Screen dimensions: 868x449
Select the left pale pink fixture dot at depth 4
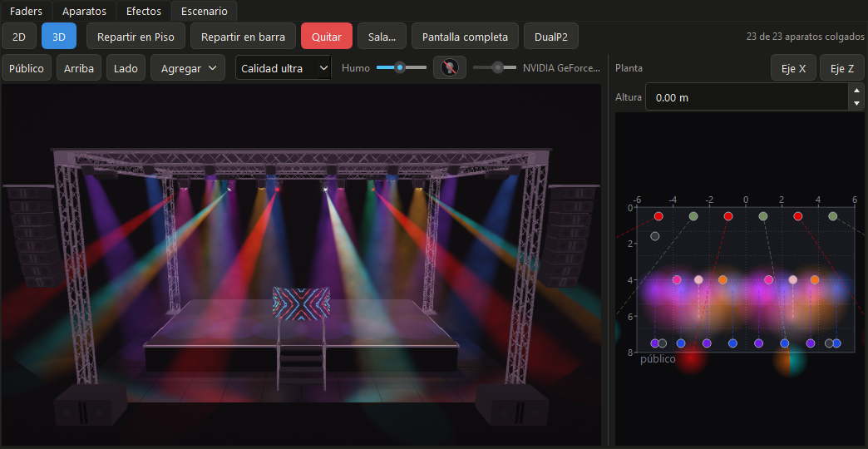698,279
